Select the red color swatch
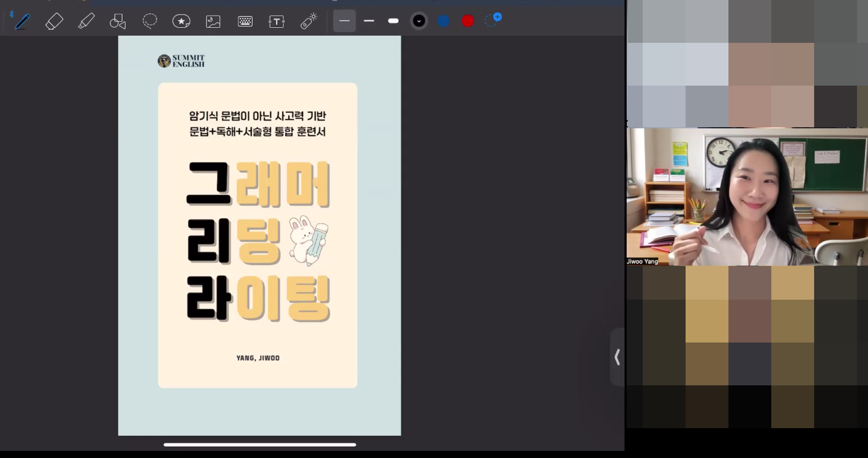The height and width of the screenshot is (458, 868). coord(467,21)
